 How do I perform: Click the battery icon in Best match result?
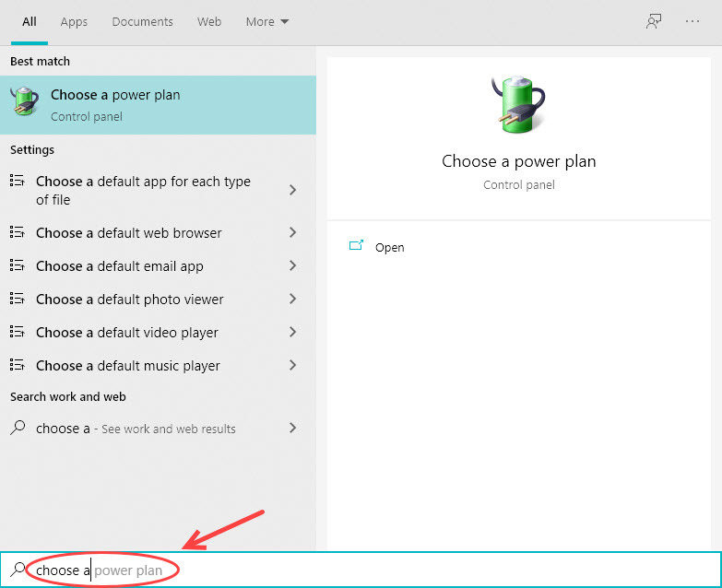(x=26, y=104)
